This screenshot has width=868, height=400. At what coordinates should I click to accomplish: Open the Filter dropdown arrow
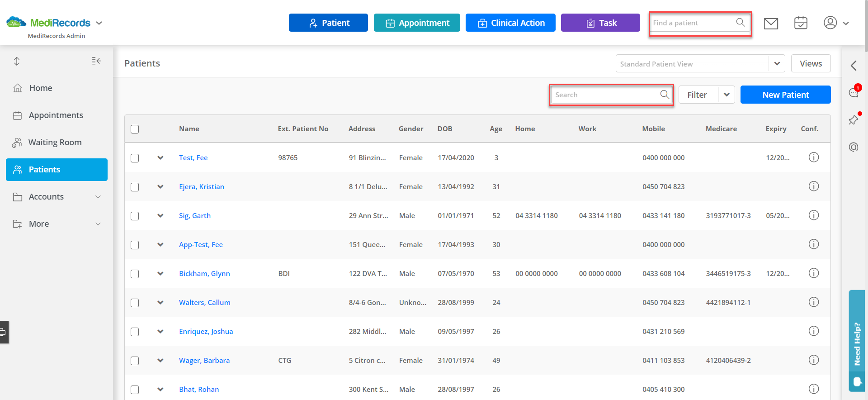coord(726,95)
